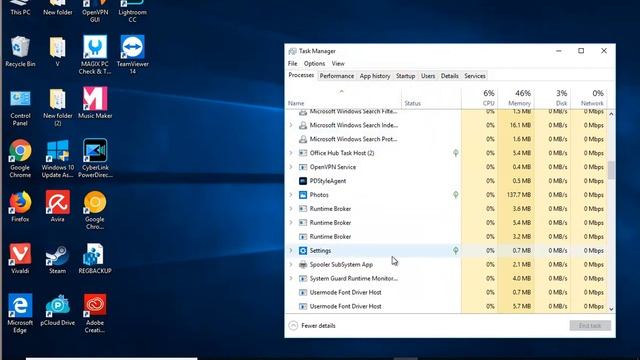Open the folder named V on desktop
This screenshot has width=640, height=360.
click(58, 51)
